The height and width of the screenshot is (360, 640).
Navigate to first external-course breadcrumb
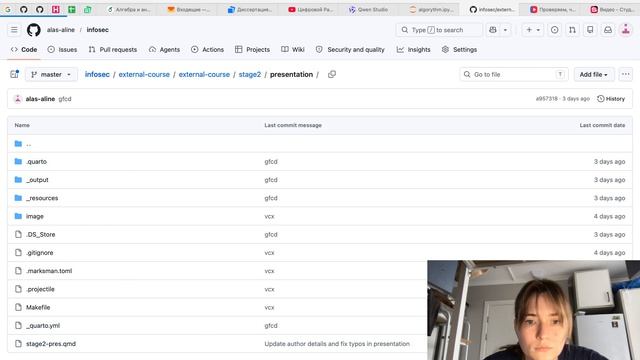[x=144, y=74]
